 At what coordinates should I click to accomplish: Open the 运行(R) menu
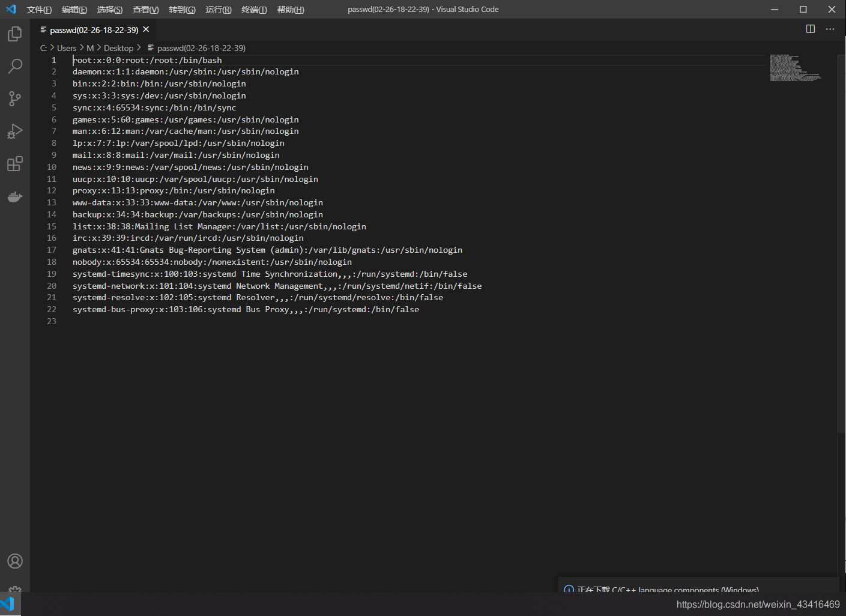tap(219, 10)
